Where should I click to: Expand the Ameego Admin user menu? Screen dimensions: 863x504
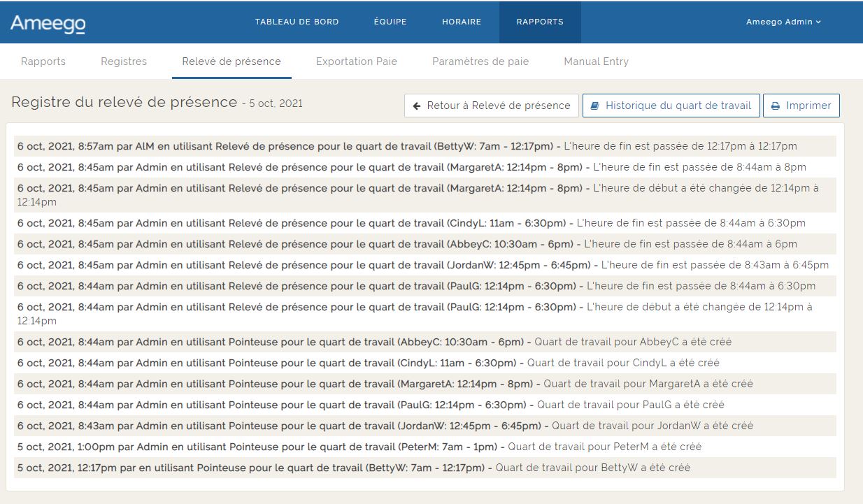click(783, 22)
